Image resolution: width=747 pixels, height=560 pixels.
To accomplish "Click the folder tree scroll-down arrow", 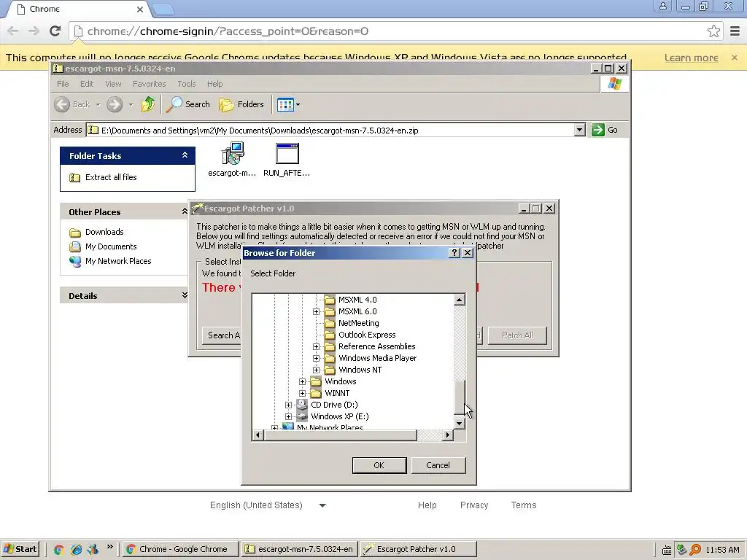I will click(x=460, y=424).
